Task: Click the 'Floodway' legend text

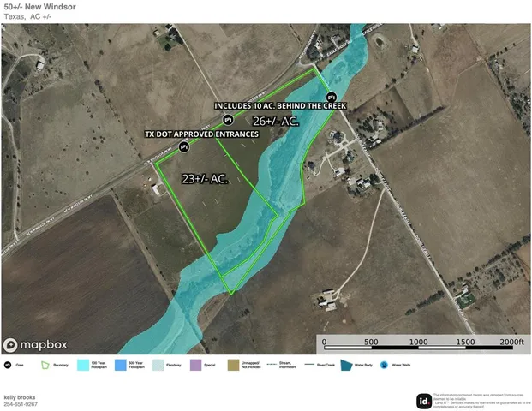Action: pyautogui.click(x=174, y=366)
